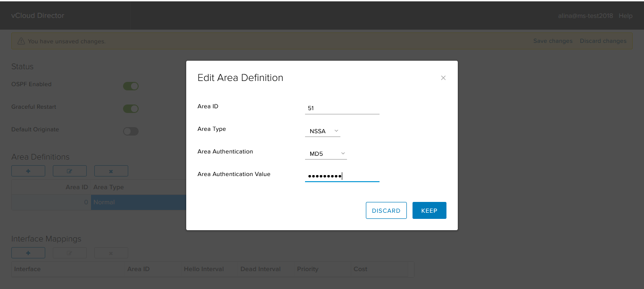Click the Area ID input field

pos(342,108)
